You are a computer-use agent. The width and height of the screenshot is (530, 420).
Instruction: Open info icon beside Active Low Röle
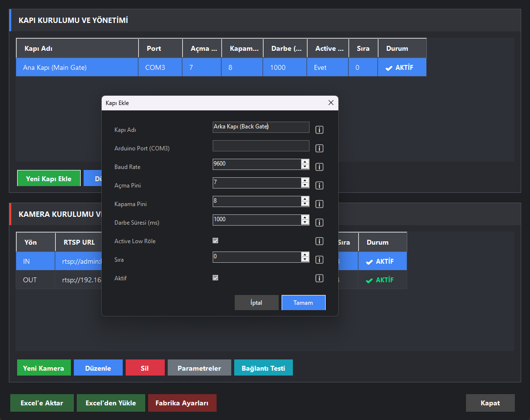319,241
